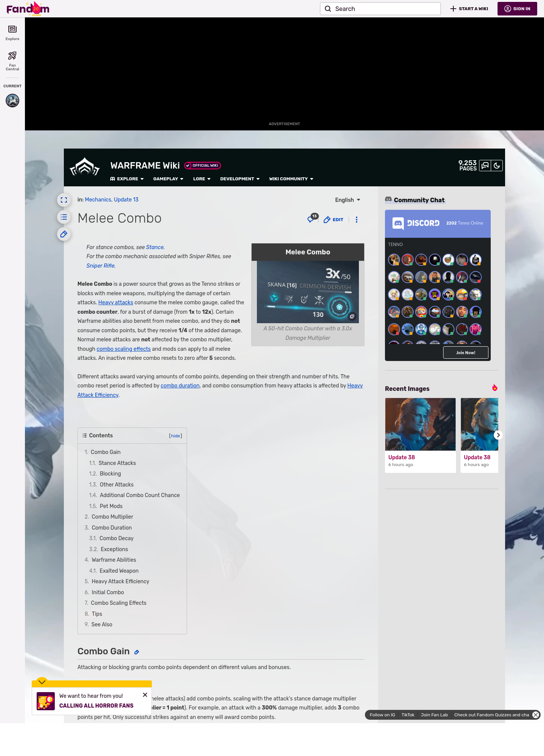The width and height of the screenshot is (544, 756).
Task: Expand the Development menu
Action: (240, 179)
